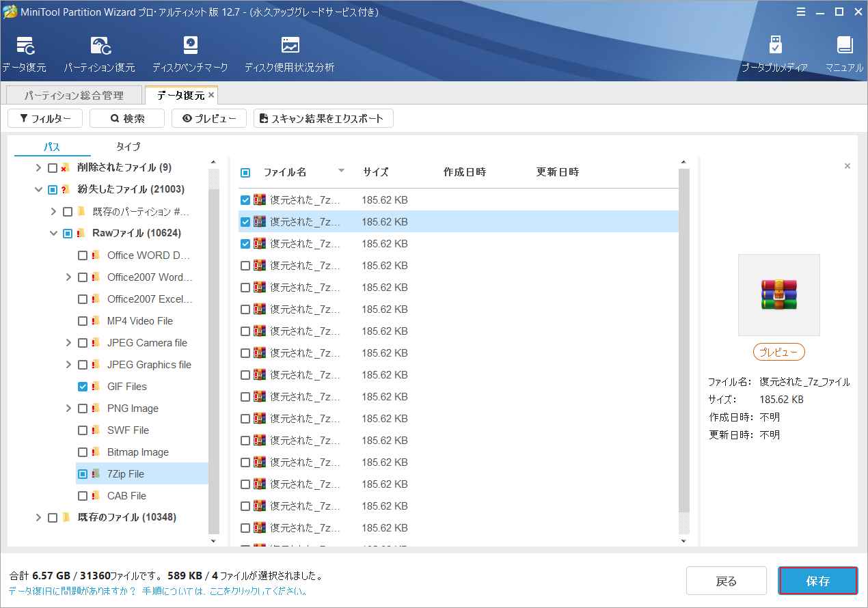Switch to the タイプ panel tab
This screenshot has height=608, width=868.
[127, 146]
